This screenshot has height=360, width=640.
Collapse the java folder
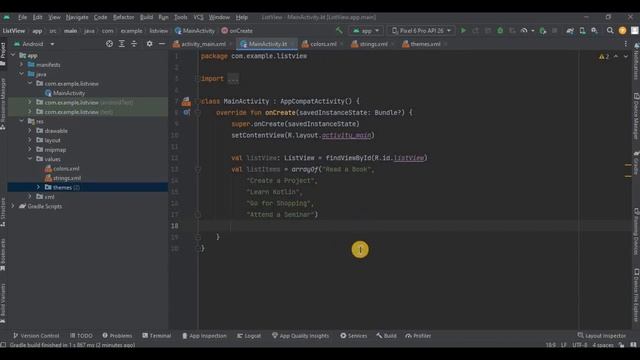pos(22,74)
